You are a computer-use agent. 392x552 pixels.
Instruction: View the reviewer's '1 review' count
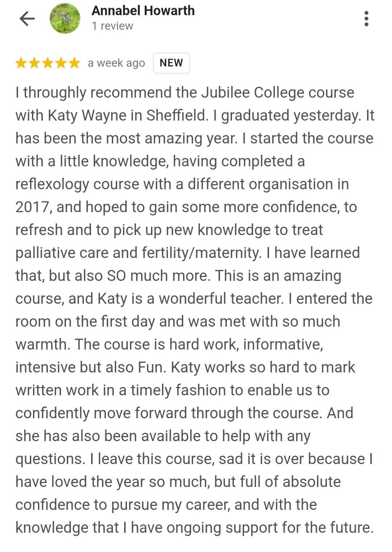(x=113, y=26)
